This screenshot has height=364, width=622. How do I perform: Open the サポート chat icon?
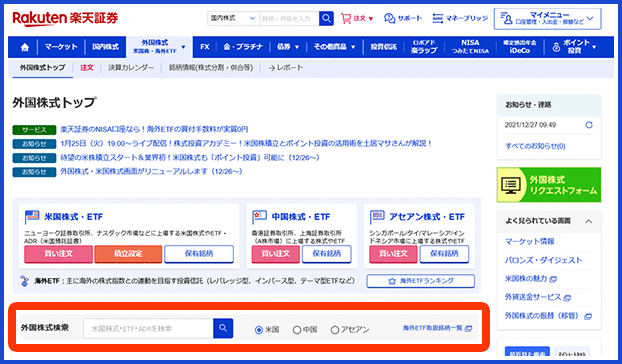389,18
